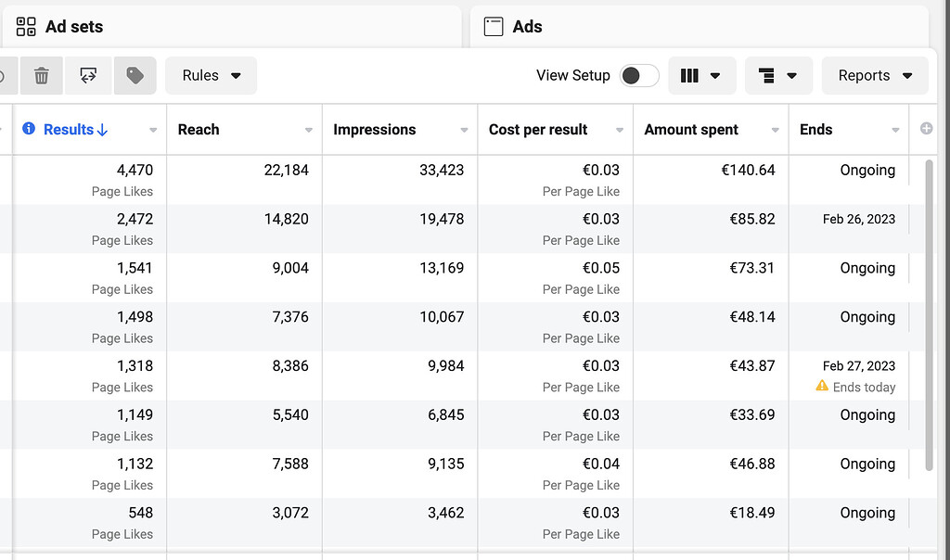Open the breakdown dropdown

click(x=778, y=76)
